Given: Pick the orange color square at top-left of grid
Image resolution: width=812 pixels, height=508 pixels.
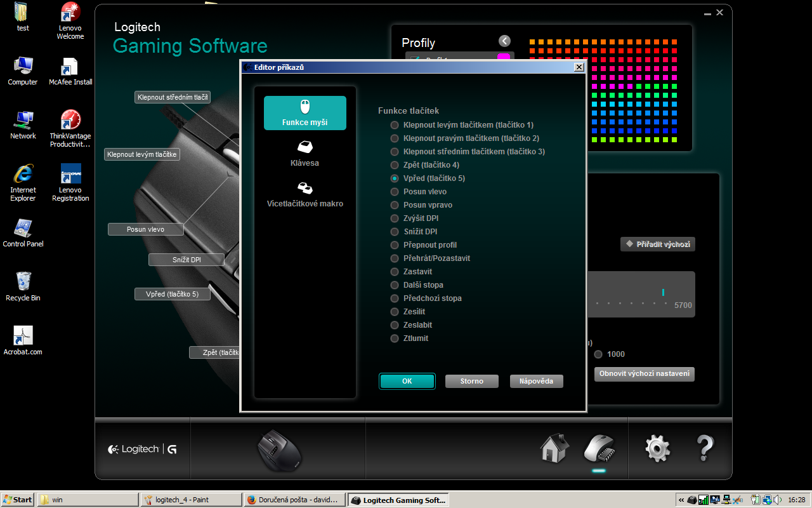Looking at the screenshot, I should click(532, 41).
